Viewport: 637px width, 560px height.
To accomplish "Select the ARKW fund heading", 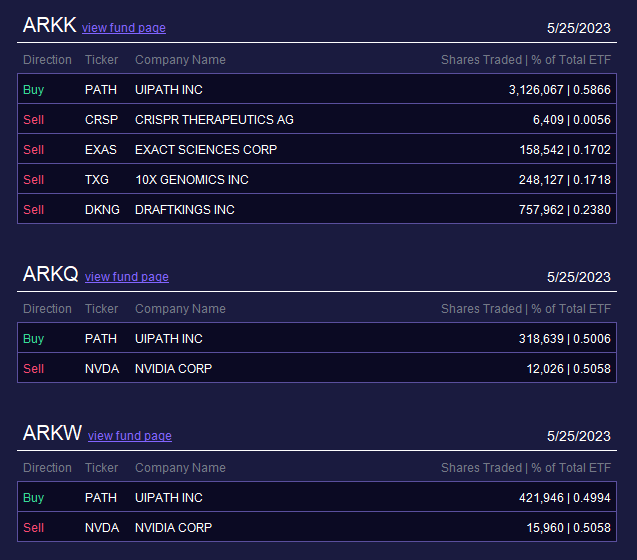I will point(52,433).
